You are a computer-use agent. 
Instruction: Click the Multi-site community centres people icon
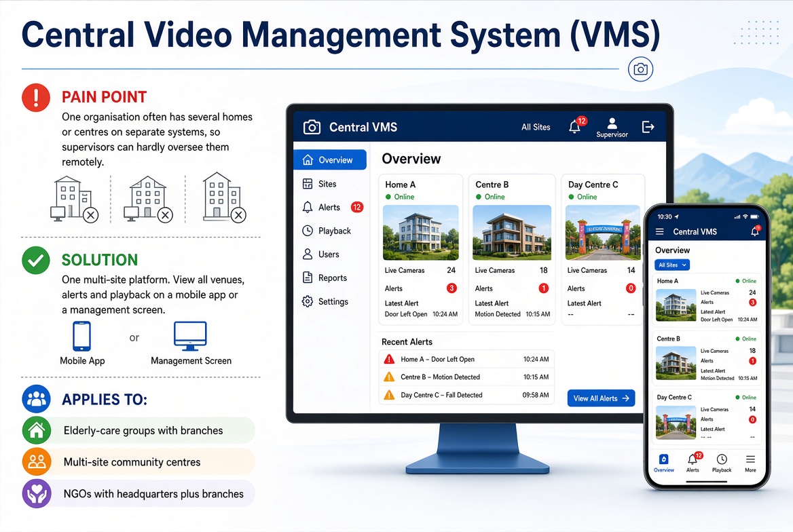coord(37,461)
